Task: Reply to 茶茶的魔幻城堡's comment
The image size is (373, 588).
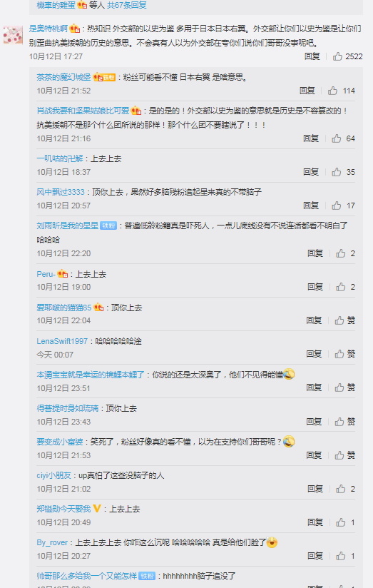Action: pos(307,91)
